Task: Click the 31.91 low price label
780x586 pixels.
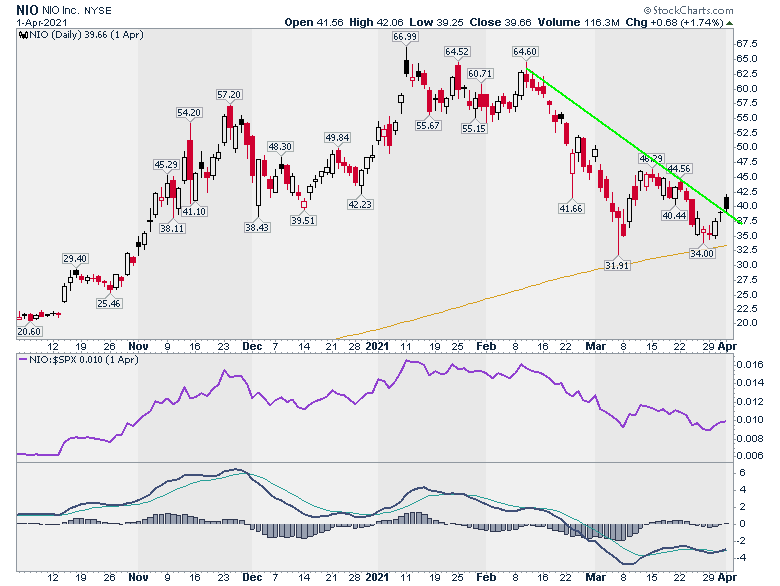Action: [617, 266]
